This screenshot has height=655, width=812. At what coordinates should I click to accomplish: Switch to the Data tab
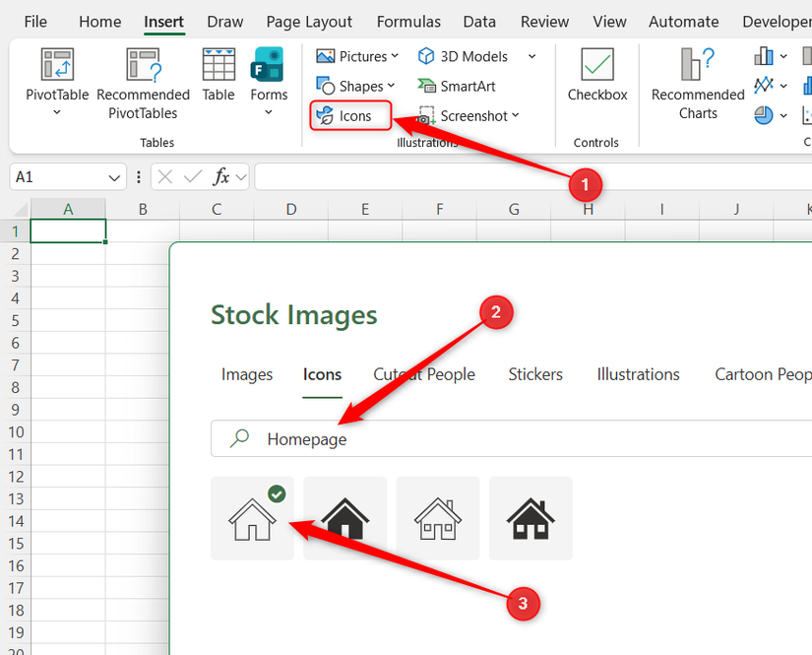[x=479, y=22]
